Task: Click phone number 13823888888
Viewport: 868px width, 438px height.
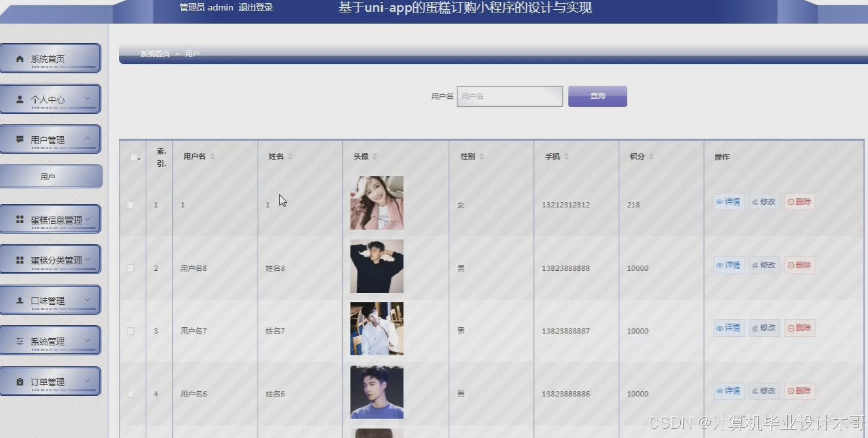Action: (x=566, y=268)
